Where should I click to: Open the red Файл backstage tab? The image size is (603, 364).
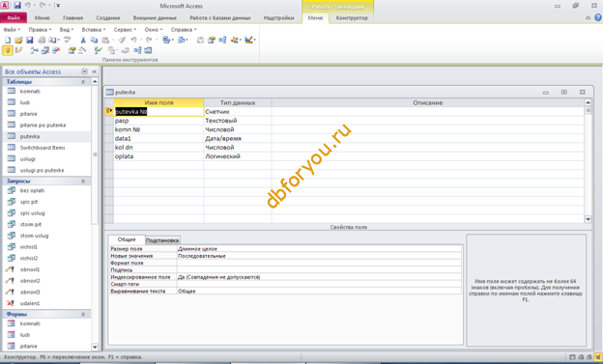(x=14, y=17)
